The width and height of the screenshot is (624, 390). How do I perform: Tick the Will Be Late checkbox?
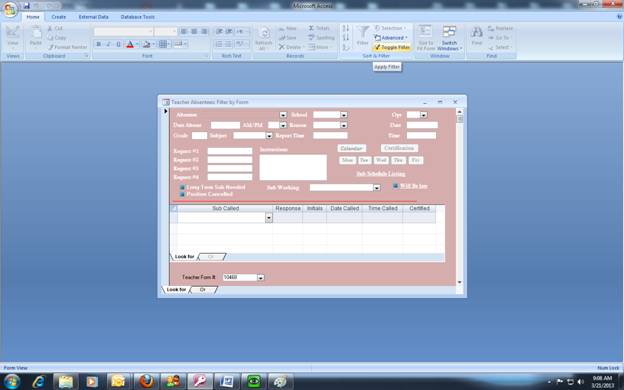[x=395, y=186]
